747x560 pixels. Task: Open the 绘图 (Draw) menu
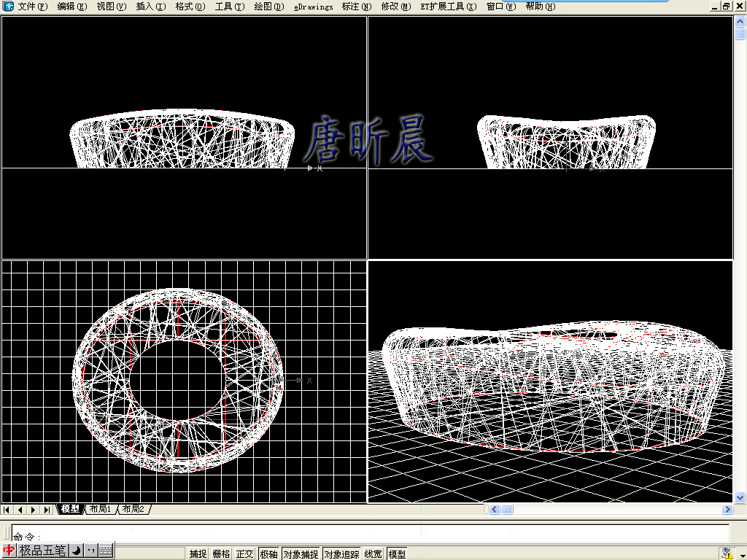coord(268,6)
